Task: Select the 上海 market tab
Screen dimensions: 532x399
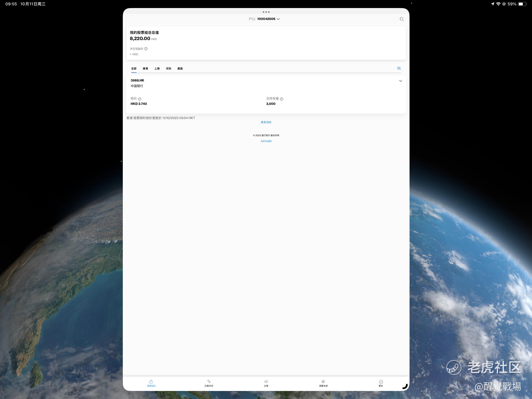Action: coord(157,69)
